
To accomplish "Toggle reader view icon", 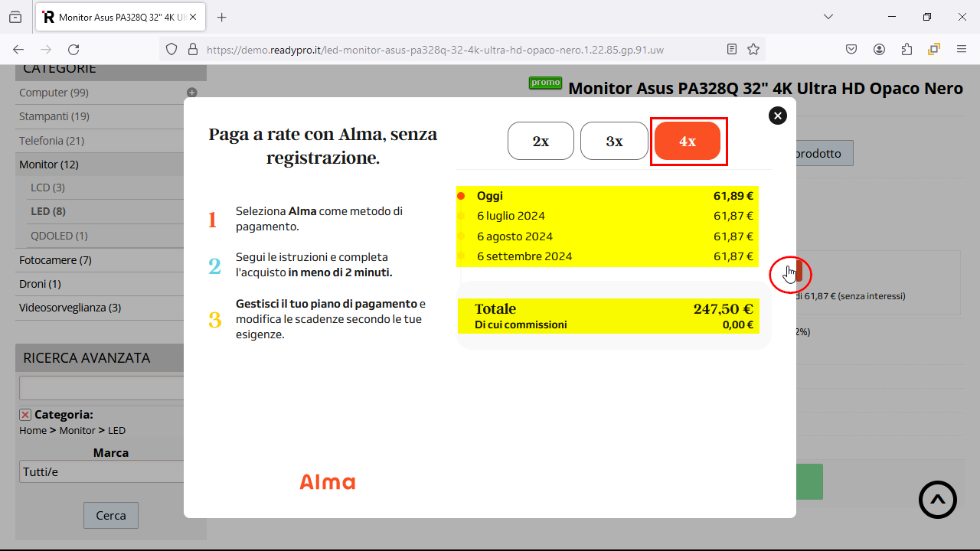I will 732,49.
